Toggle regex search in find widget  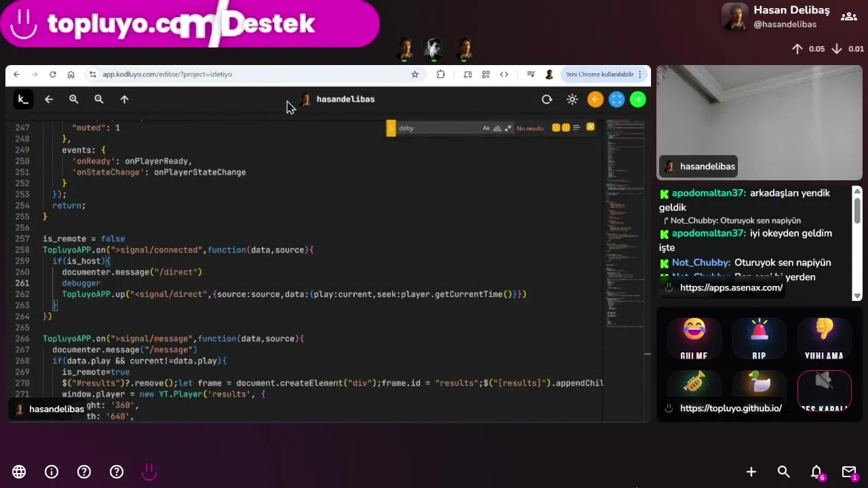coord(508,128)
